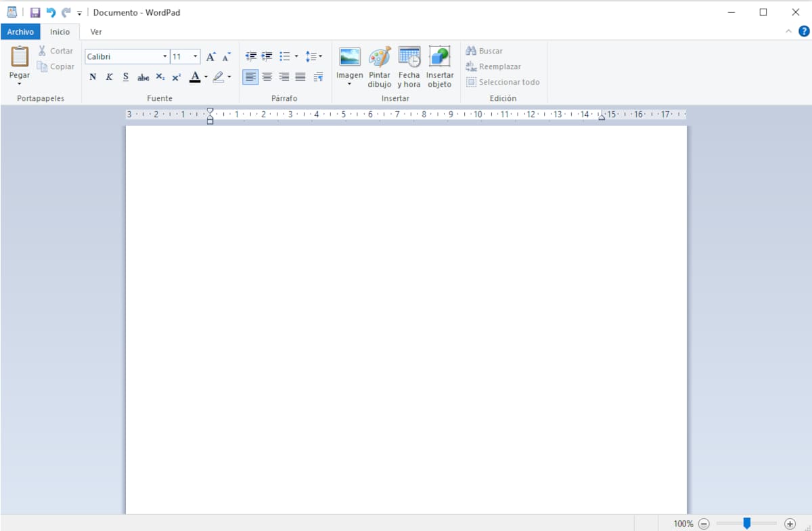Open the highlight color dropdown arrow
The width and height of the screenshot is (812, 531).
coord(229,77)
